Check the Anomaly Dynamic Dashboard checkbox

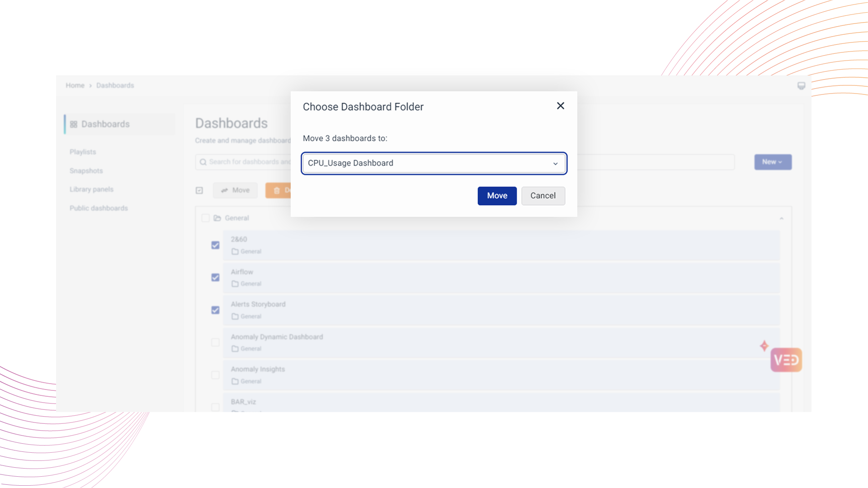(x=215, y=343)
